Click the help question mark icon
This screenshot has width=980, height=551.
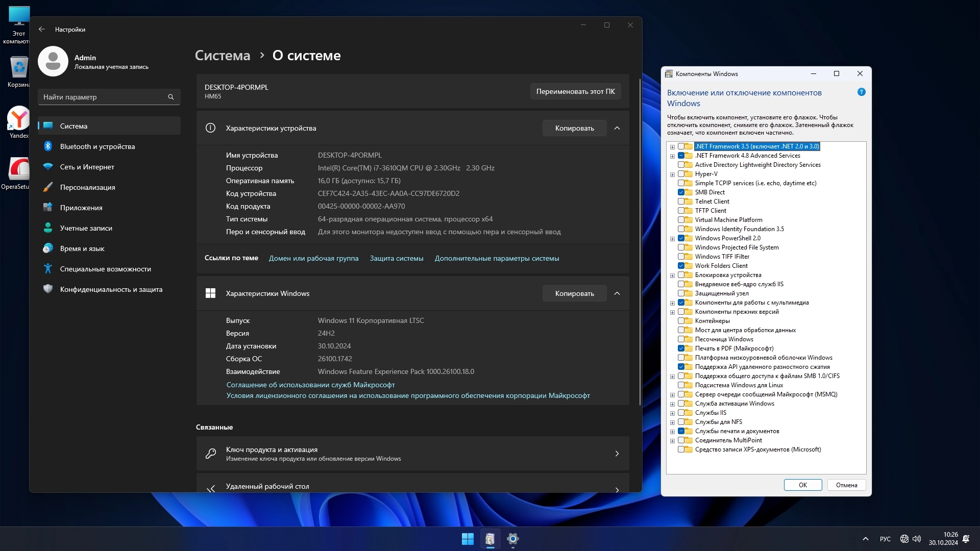[x=862, y=92]
